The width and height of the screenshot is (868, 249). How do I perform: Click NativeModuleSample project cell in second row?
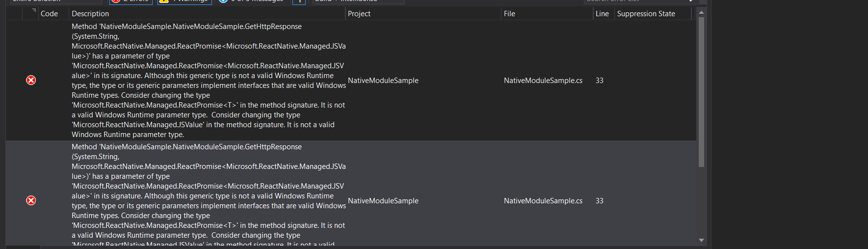coord(383,201)
